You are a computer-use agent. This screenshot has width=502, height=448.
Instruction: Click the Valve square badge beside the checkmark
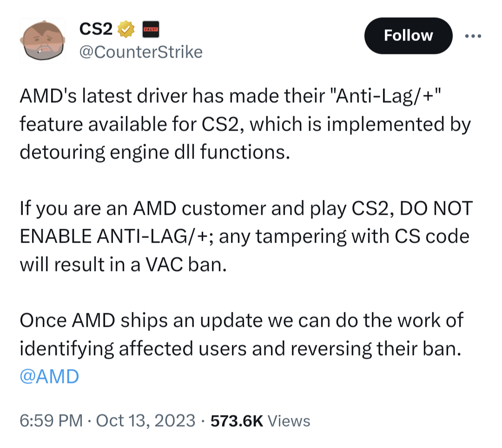150,28
